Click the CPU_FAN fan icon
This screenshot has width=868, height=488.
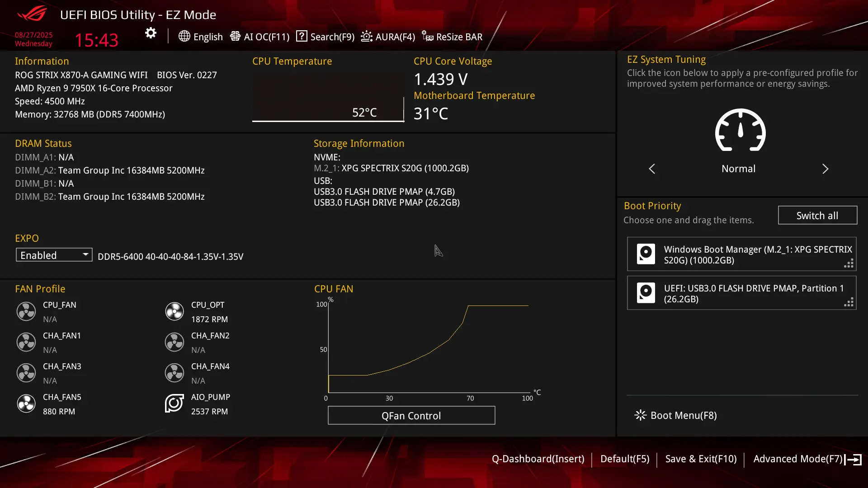pos(26,311)
